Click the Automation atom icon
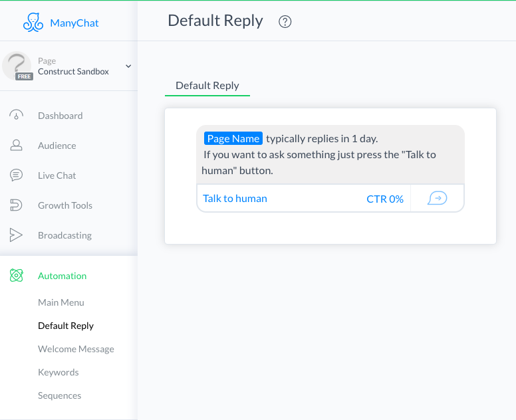The width and height of the screenshot is (516, 420). tap(17, 276)
